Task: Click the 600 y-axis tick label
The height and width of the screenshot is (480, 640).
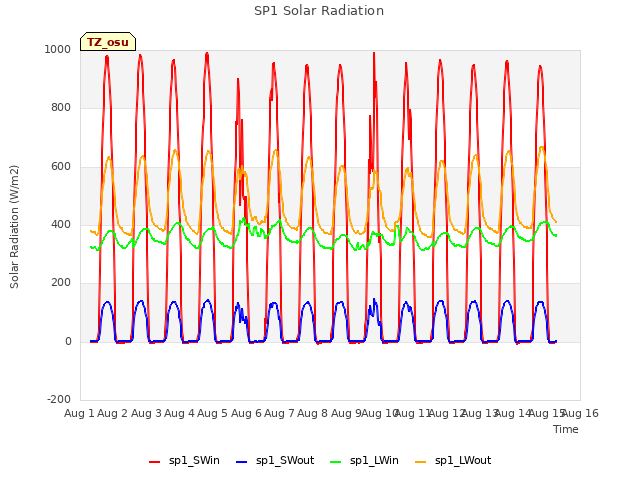Action: coord(61,166)
